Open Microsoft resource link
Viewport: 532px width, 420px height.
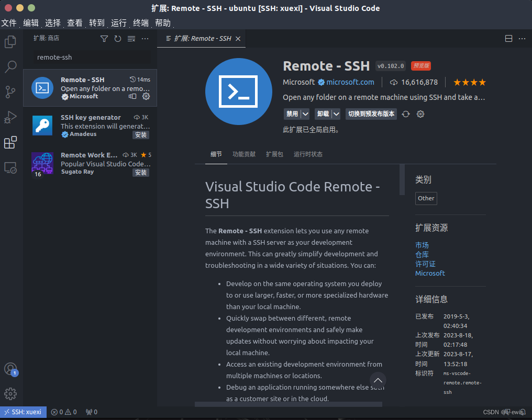point(430,273)
